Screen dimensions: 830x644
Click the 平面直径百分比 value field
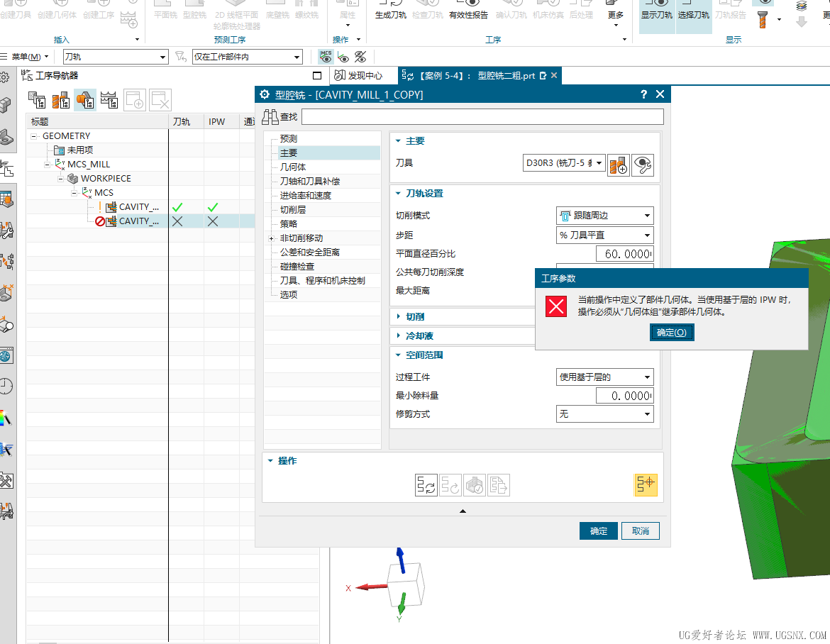[x=624, y=254]
